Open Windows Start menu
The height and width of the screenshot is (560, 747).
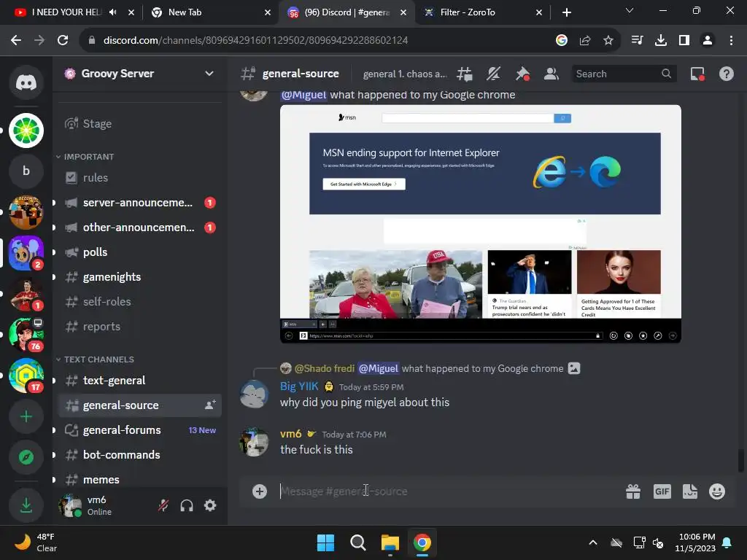click(325, 542)
